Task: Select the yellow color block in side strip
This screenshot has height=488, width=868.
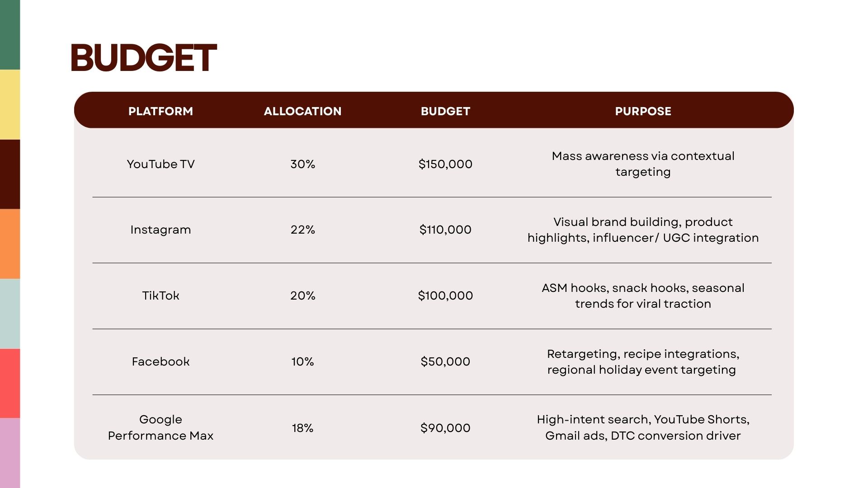Action: (10, 104)
